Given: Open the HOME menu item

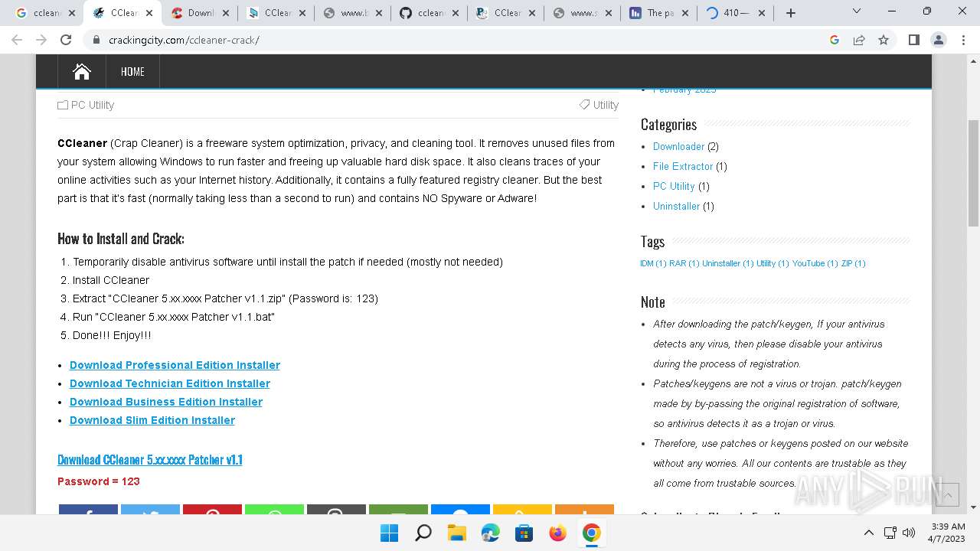Looking at the screenshot, I should pyautogui.click(x=132, y=71).
